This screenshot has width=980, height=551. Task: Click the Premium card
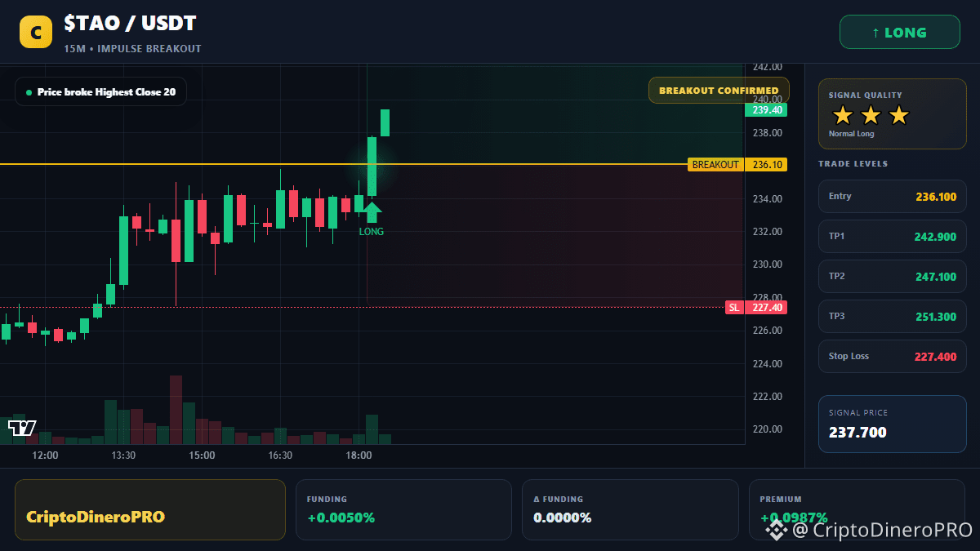click(857, 509)
